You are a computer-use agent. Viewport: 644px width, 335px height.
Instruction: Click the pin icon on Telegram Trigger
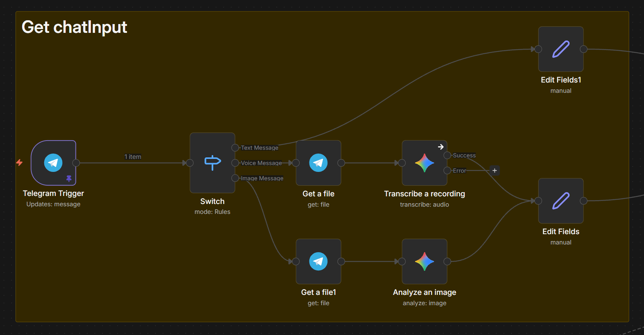point(69,178)
